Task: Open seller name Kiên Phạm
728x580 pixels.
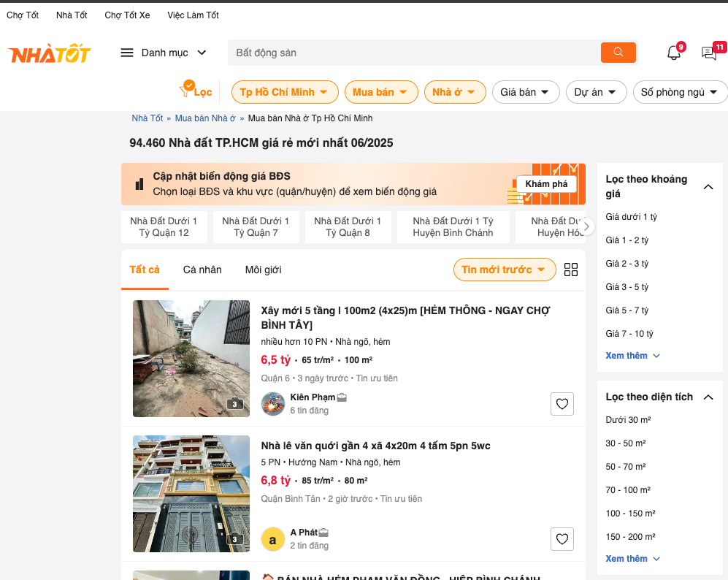Action: [313, 397]
